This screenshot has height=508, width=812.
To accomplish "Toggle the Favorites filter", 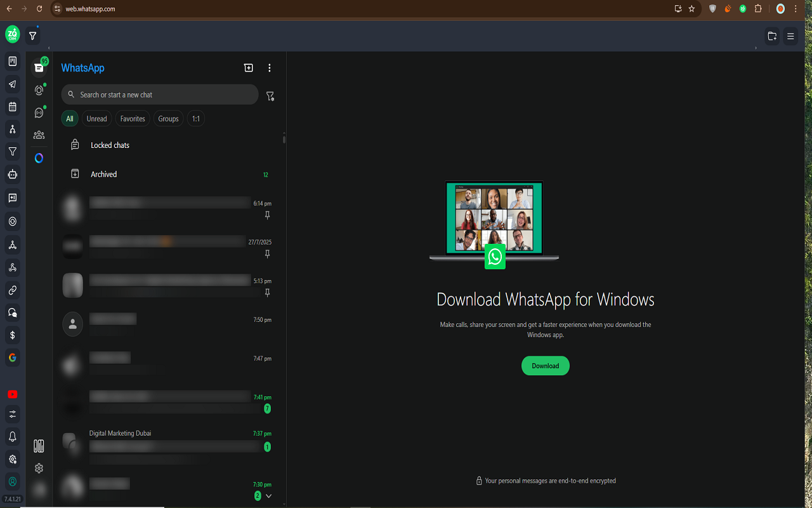I will pyautogui.click(x=132, y=118).
